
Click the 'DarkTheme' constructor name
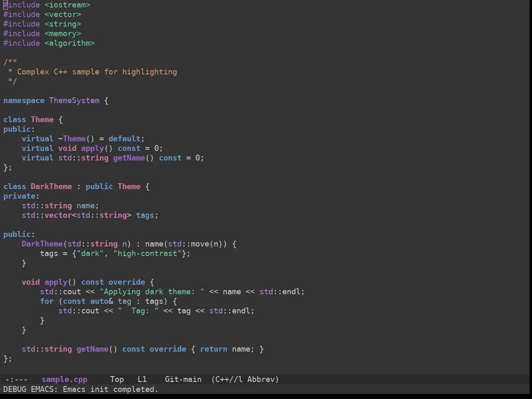42,244
